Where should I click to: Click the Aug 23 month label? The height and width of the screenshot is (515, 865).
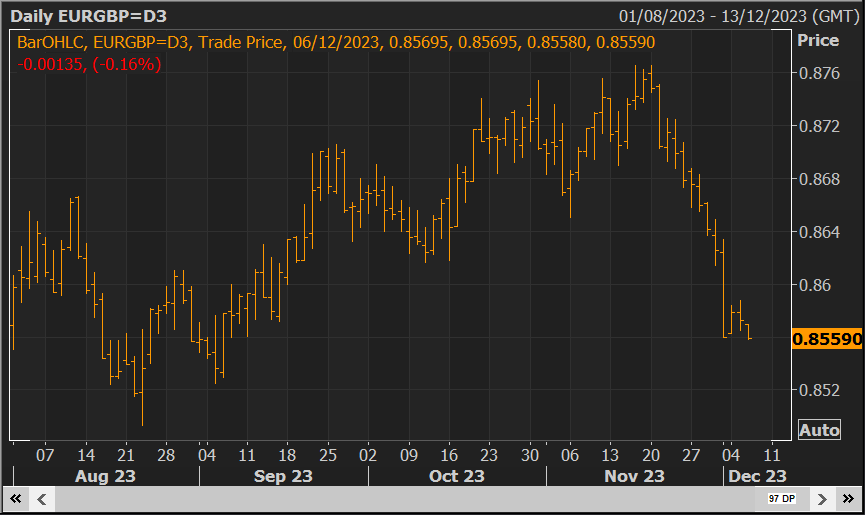105,476
